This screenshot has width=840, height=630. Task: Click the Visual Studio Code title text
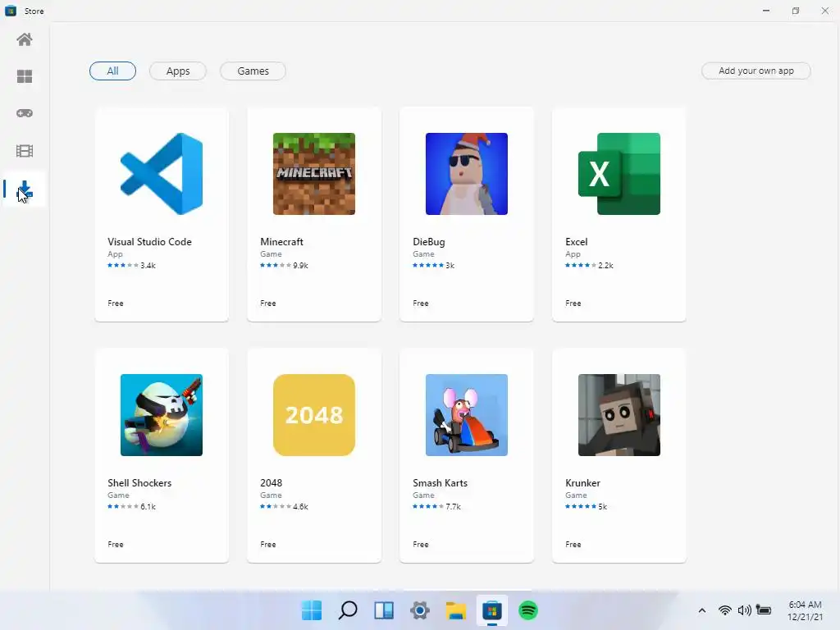click(x=149, y=242)
